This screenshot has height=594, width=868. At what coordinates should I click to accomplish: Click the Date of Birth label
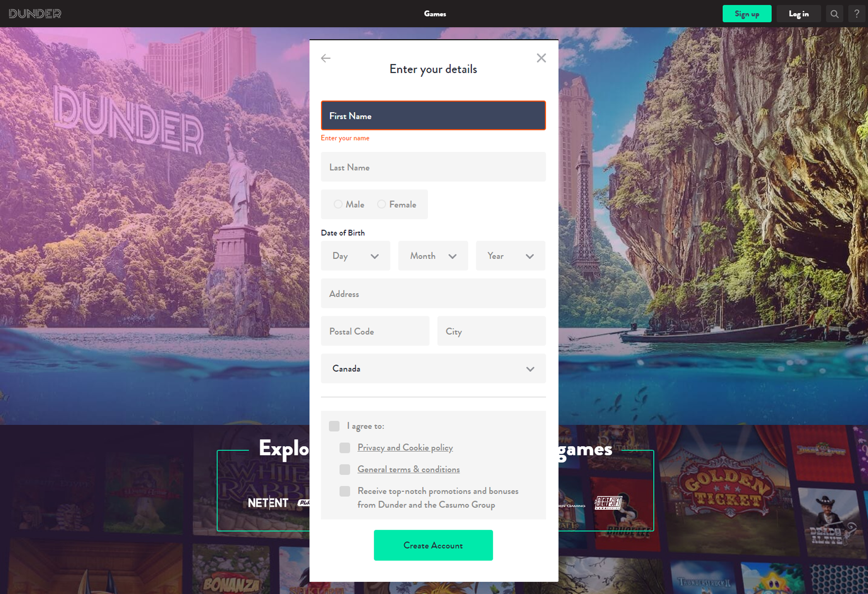pos(343,233)
